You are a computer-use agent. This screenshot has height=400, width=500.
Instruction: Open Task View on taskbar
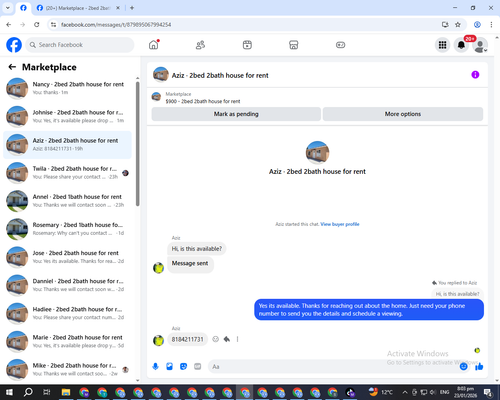click(47, 392)
